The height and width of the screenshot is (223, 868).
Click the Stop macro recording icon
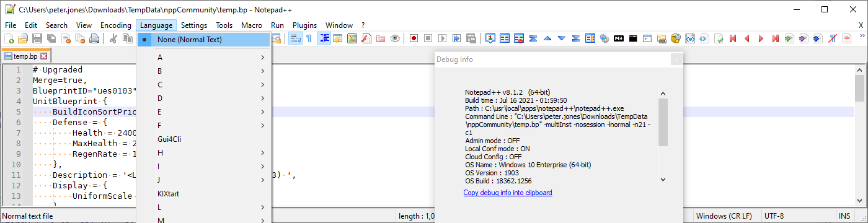(x=428, y=38)
